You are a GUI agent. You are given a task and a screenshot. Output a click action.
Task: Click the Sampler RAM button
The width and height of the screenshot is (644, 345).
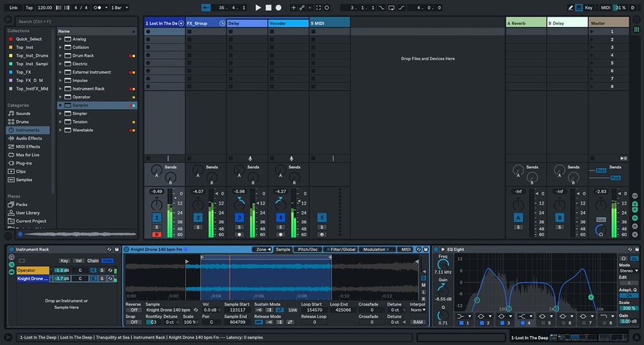(418, 323)
